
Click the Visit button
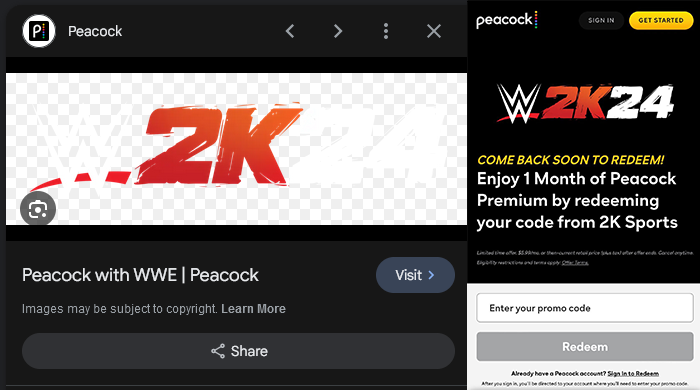[415, 275]
